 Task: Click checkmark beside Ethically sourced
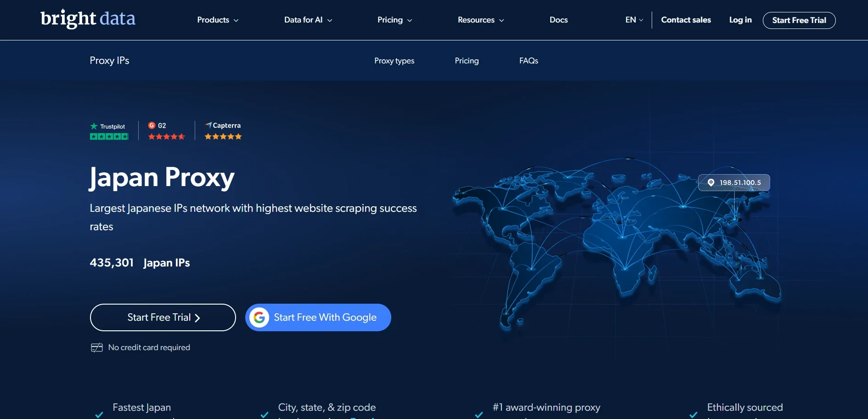click(693, 415)
